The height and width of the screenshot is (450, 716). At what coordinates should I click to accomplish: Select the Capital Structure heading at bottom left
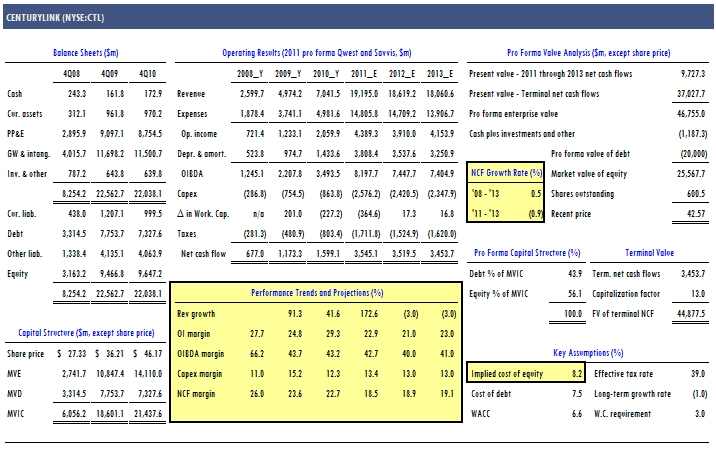tap(86, 332)
